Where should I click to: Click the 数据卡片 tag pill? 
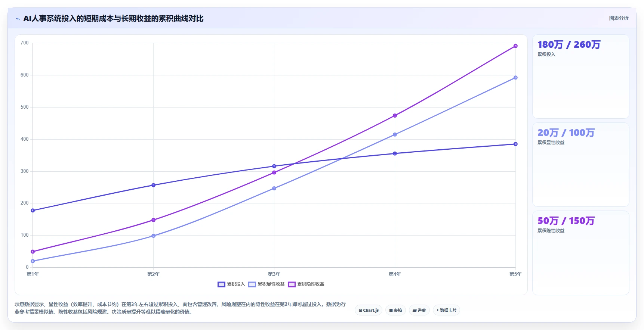(446, 310)
